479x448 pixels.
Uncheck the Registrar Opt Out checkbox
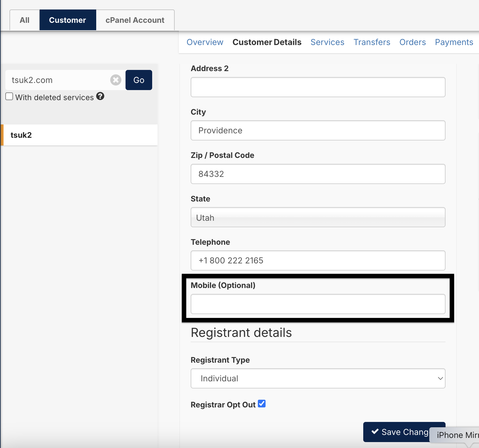tap(261, 404)
